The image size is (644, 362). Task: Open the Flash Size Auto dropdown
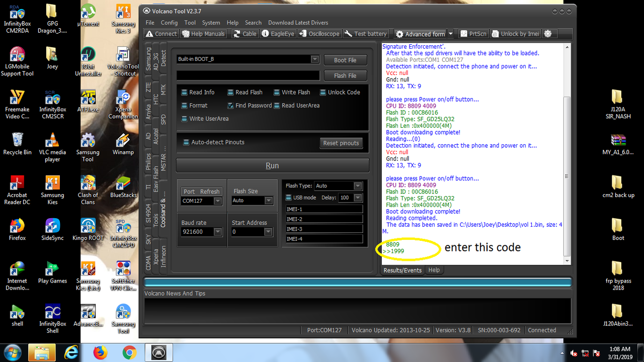[269, 201]
